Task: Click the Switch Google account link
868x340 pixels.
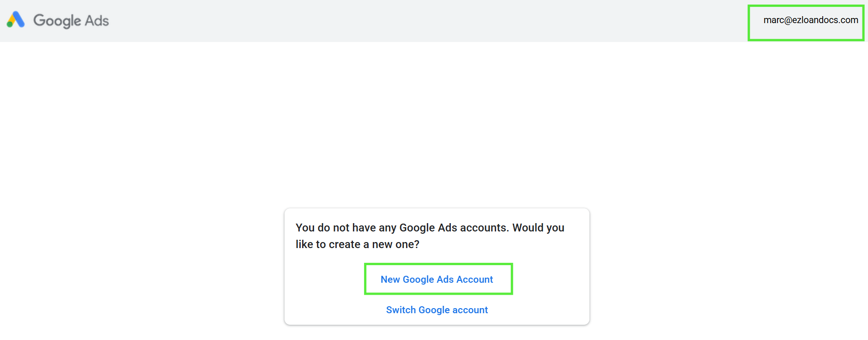Action: tap(437, 310)
